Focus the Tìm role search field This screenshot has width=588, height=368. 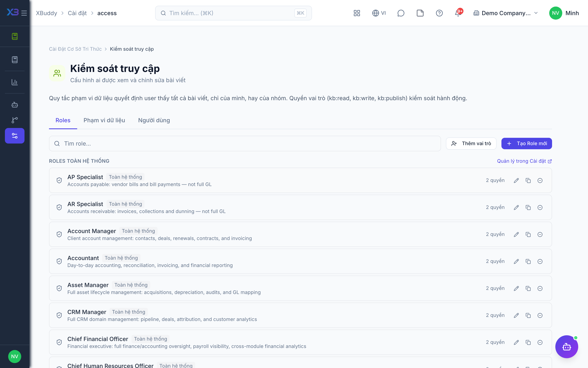(x=245, y=144)
